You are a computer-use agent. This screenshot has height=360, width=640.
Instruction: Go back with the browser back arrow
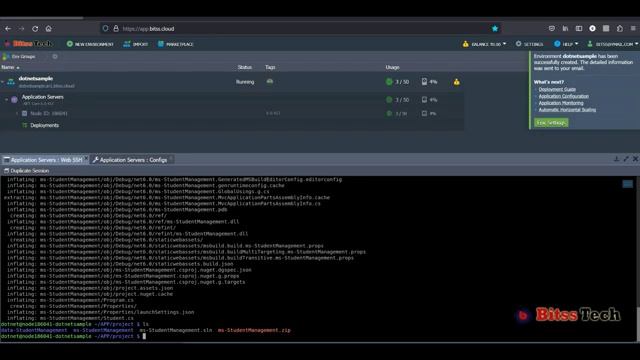pos(8,29)
